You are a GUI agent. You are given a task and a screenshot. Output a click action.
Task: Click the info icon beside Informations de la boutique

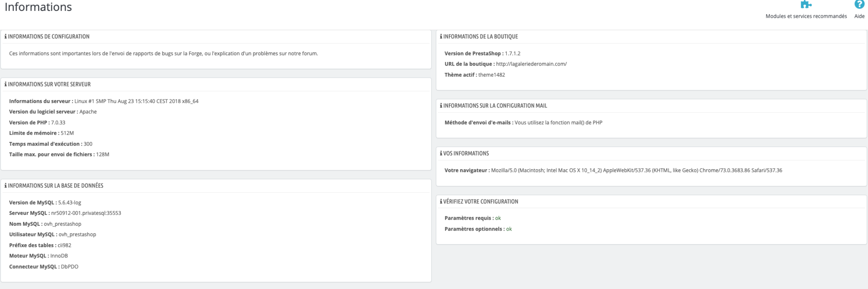pyautogui.click(x=441, y=37)
